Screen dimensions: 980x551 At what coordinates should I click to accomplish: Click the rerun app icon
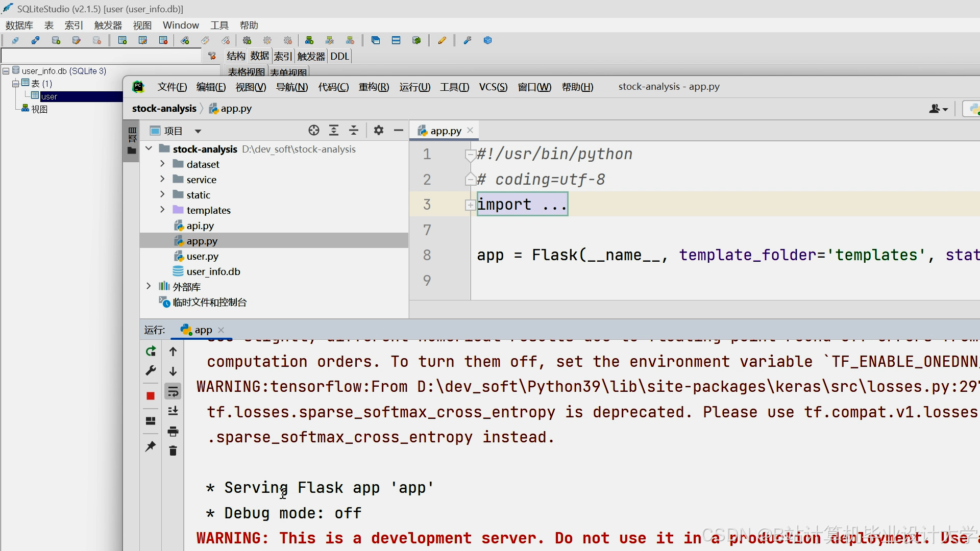pyautogui.click(x=151, y=352)
